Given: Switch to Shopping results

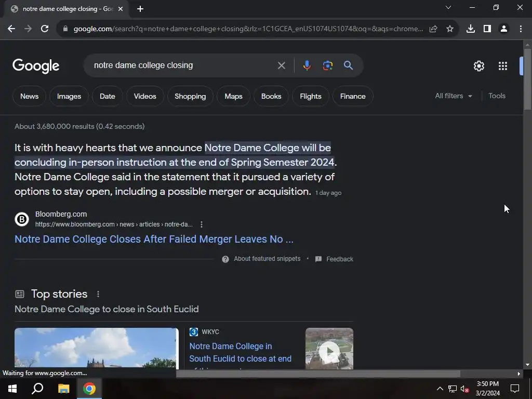Looking at the screenshot, I should (190, 96).
